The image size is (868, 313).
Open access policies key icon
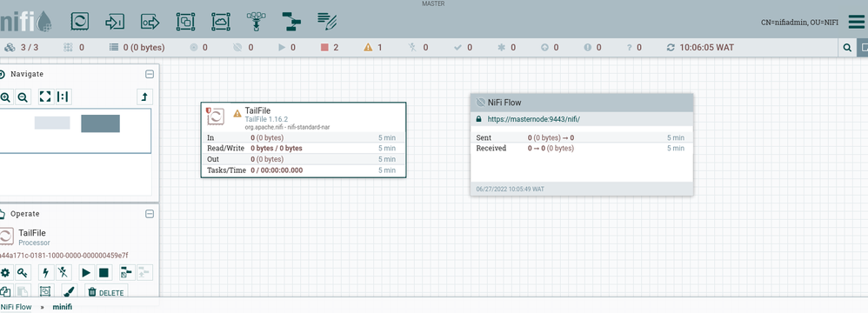[22, 273]
